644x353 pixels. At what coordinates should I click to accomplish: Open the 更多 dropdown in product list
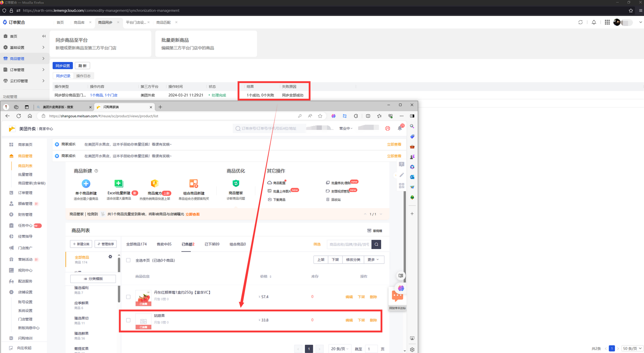tap(374, 259)
